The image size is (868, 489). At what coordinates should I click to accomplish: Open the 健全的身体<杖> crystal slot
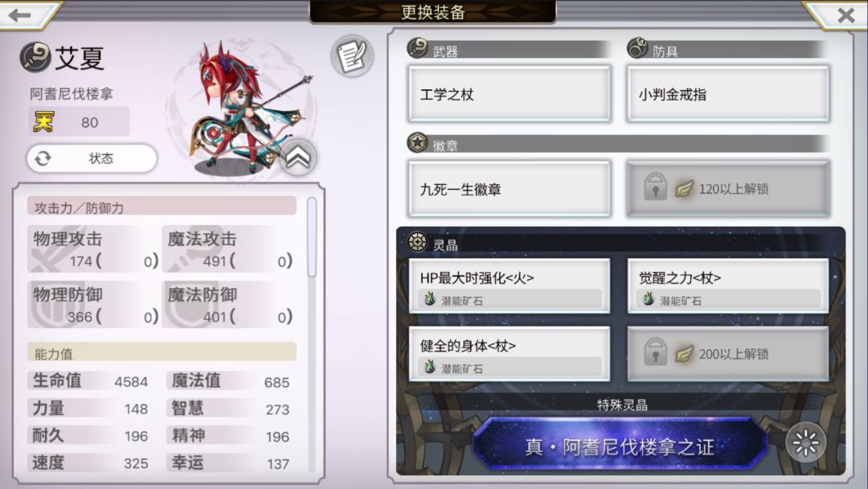(x=510, y=354)
